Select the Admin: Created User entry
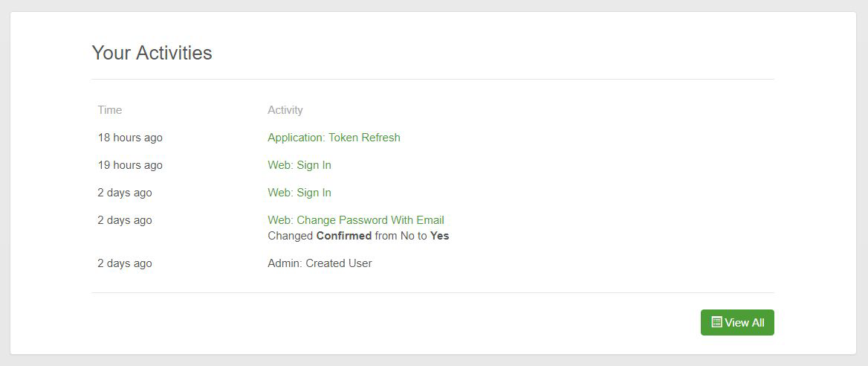This screenshot has width=868, height=366. pyautogui.click(x=320, y=263)
